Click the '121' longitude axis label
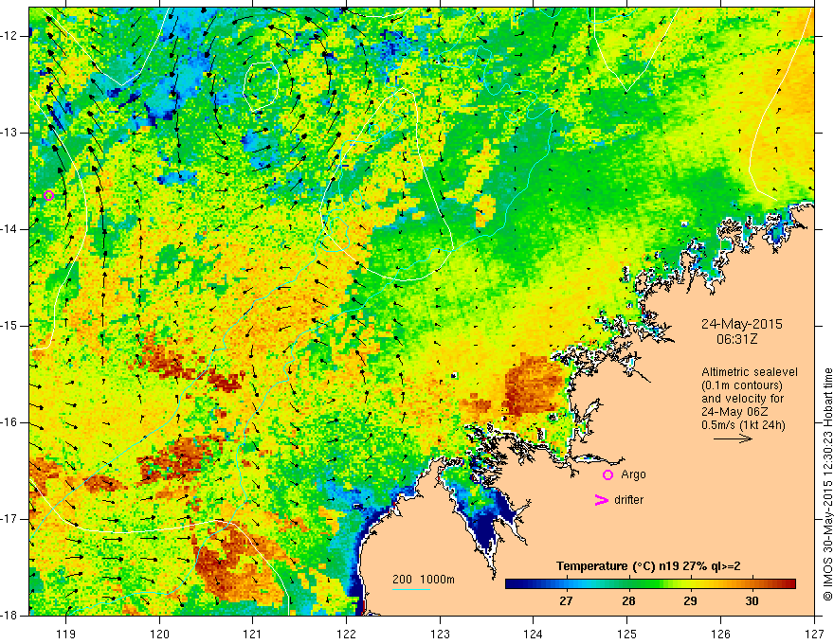The image size is (834, 644). [x=253, y=634]
